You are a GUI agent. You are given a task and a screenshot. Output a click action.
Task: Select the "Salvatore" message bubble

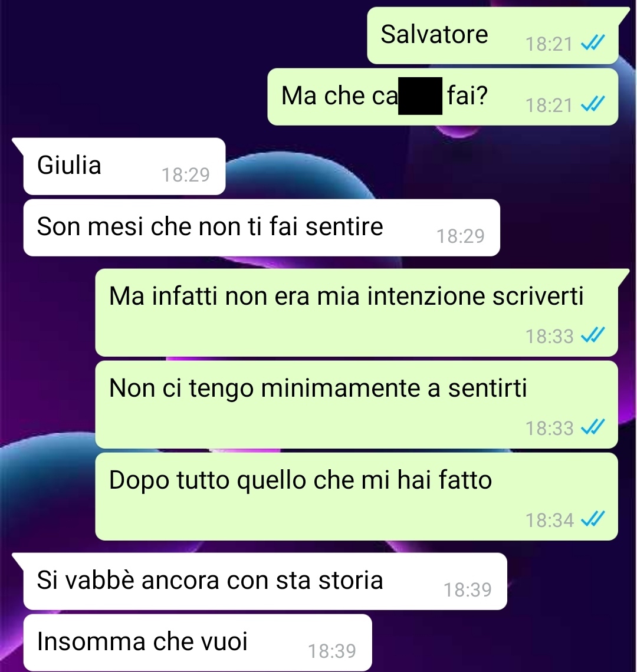492,35
